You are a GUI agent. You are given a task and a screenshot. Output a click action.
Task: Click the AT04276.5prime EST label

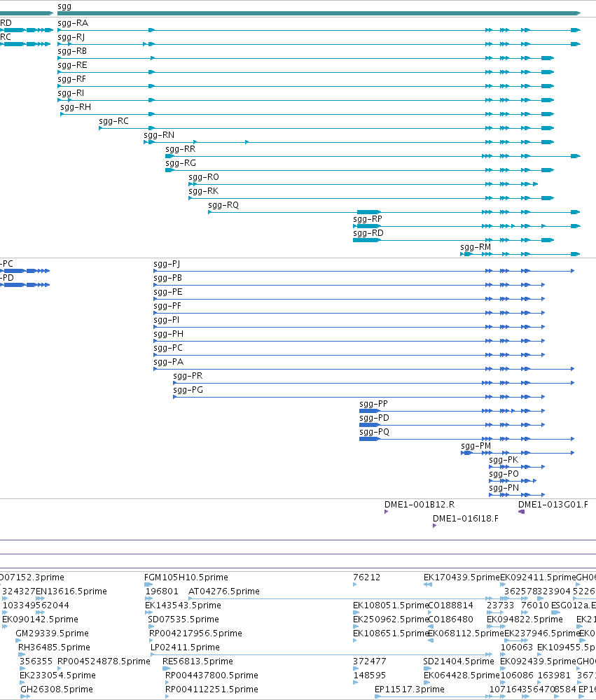[x=224, y=591]
